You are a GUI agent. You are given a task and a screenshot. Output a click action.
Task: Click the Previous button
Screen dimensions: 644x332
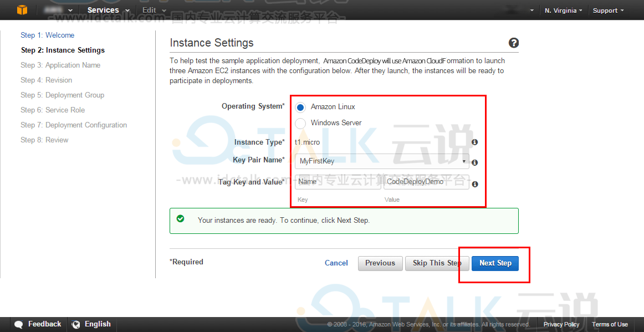pos(380,263)
